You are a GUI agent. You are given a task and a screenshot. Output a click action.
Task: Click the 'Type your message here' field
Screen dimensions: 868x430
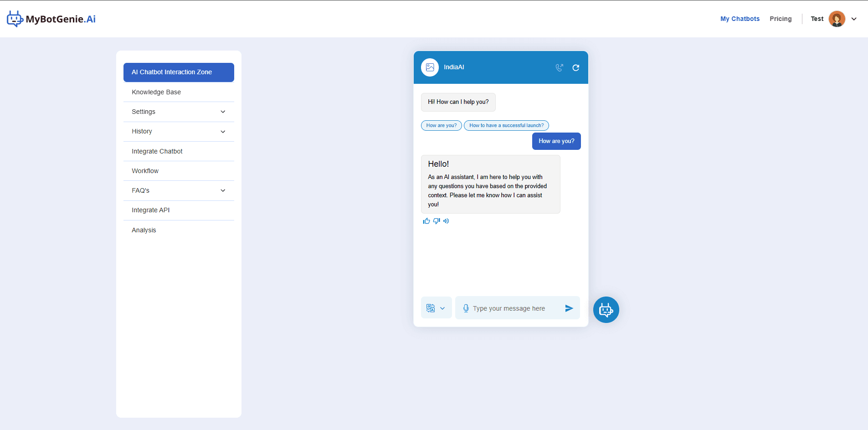coord(509,308)
